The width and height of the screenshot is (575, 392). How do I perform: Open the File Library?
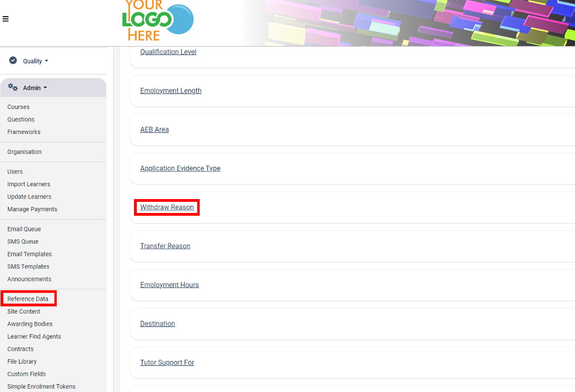(x=22, y=361)
